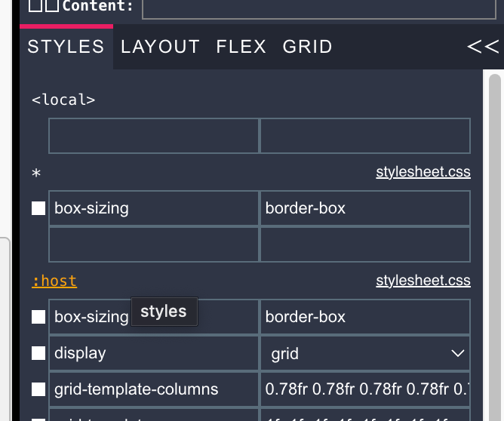Click the empty new property value field in * rule

tap(365, 244)
